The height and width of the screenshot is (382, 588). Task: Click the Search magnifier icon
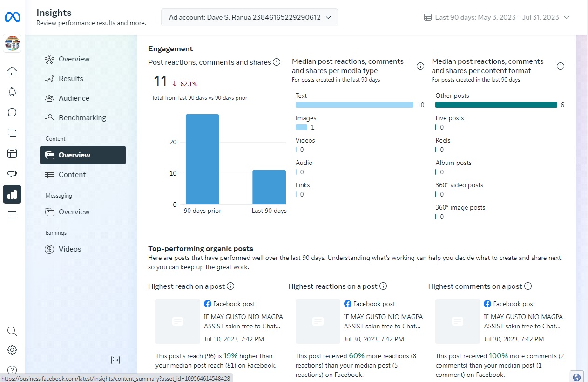12,331
